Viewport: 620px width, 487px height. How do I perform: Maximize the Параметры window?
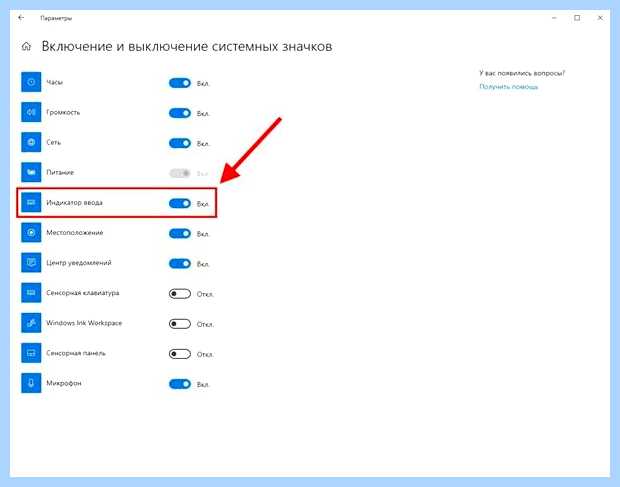click(577, 18)
